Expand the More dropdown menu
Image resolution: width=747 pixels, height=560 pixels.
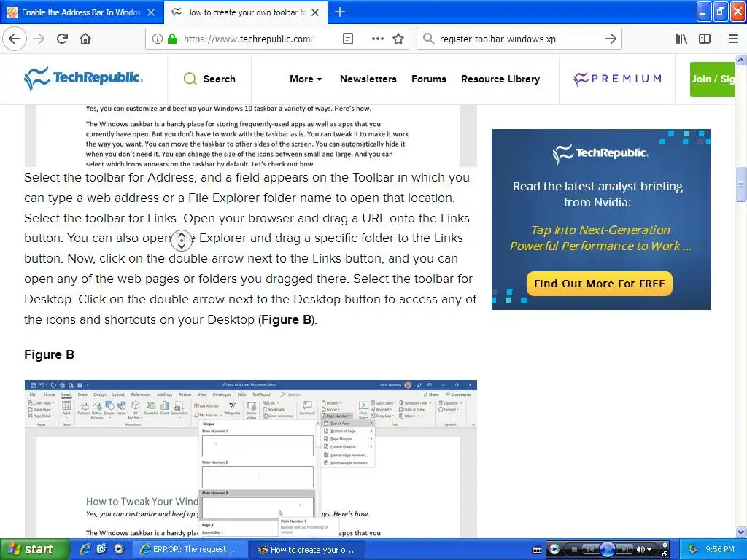tap(306, 79)
